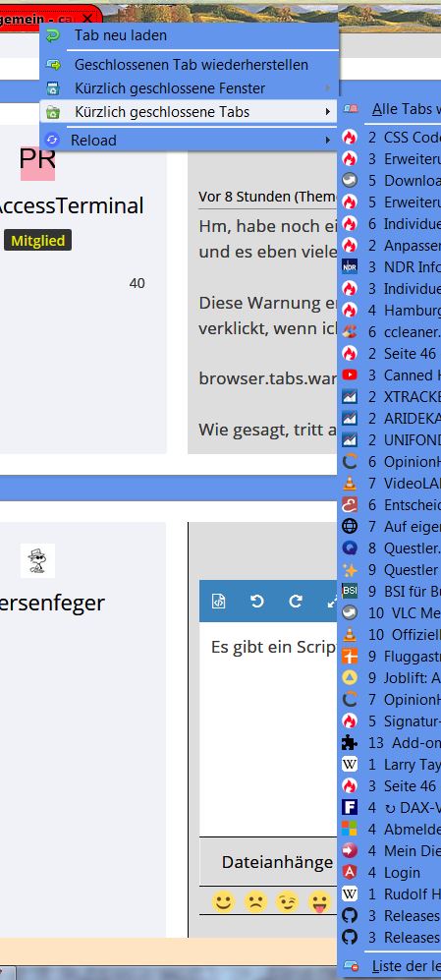Click globe icon of '7 Auf eigen…' entry
The height and width of the screenshot is (980, 441).
350,526
